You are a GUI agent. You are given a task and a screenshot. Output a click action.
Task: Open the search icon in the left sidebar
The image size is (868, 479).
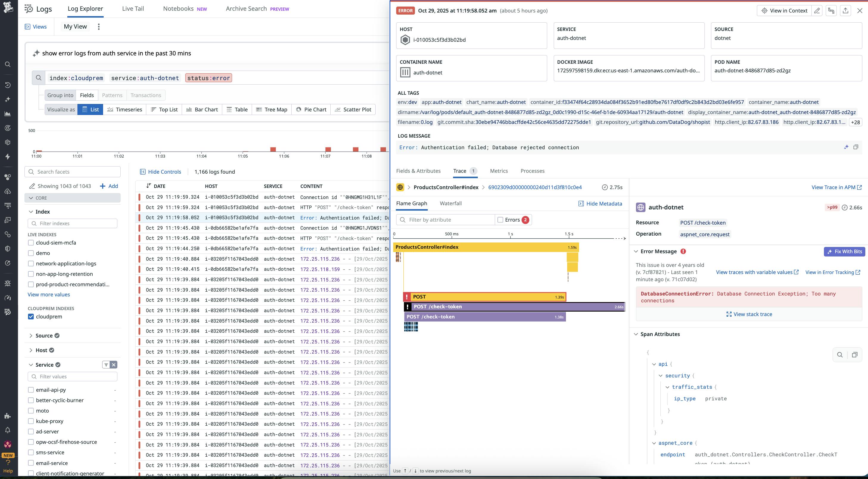tap(7, 64)
